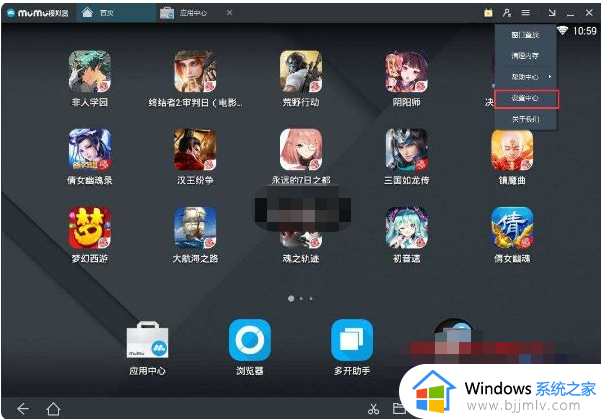The image size is (601, 419).
Task: Tap the Android home button
Action: click(53, 409)
